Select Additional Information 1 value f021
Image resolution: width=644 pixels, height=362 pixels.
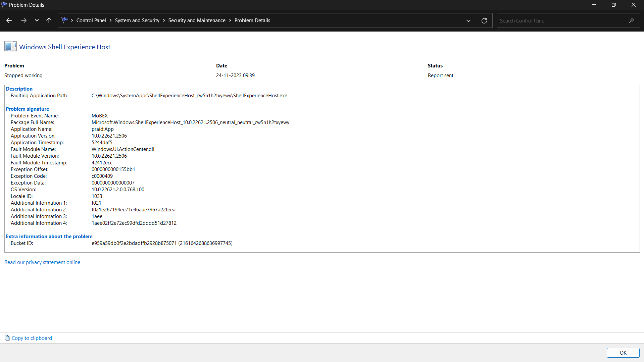click(96, 203)
